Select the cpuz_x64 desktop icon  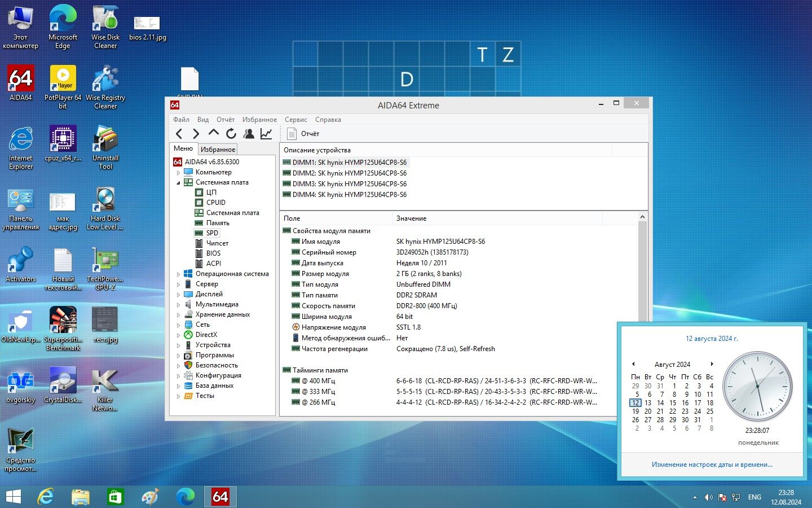[x=63, y=143]
